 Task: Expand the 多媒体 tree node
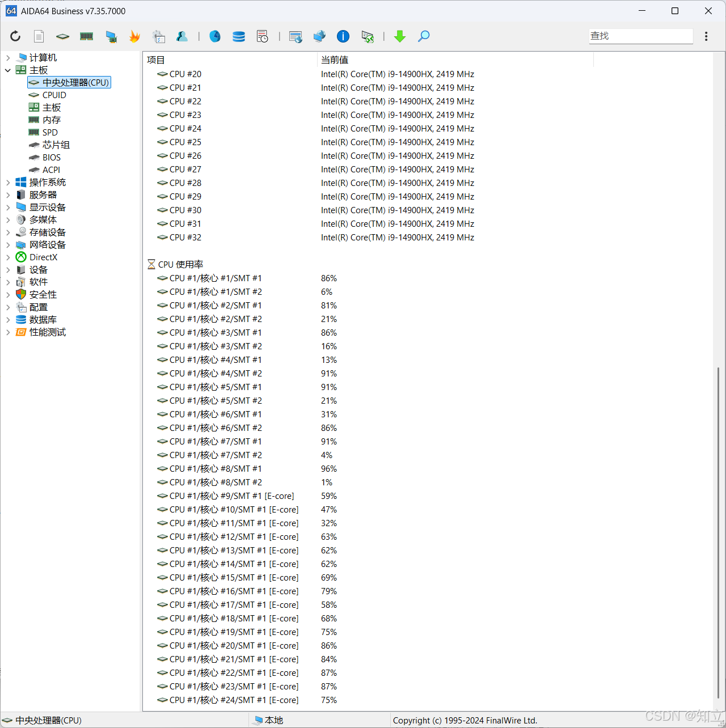(x=8, y=220)
